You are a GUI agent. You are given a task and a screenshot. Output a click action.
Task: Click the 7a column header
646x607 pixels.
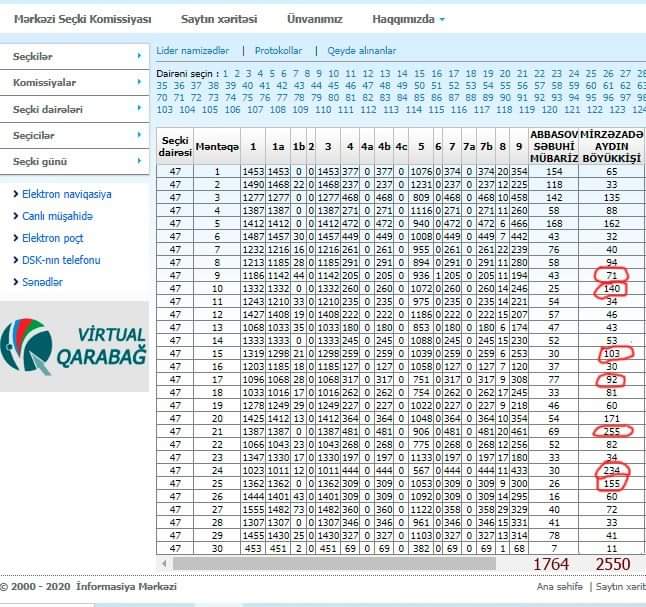(469, 146)
